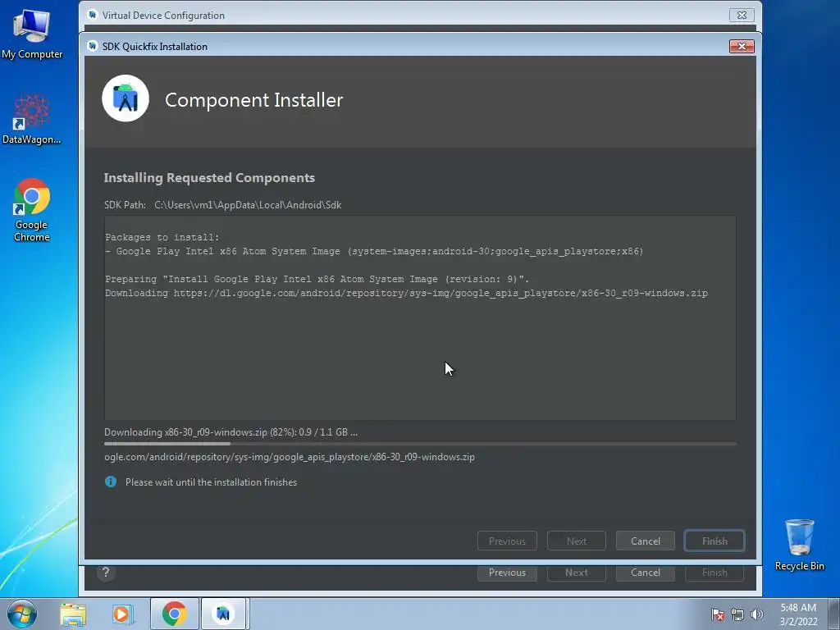The height and width of the screenshot is (630, 840).
Task: Open the Windows Start menu
Action: coord(22,614)
